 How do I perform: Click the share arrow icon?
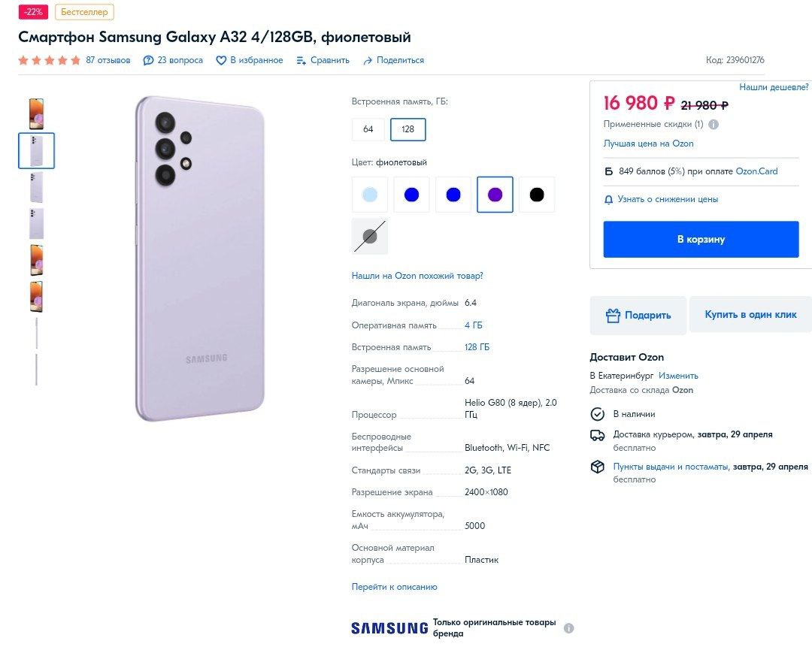click(368, 61)
